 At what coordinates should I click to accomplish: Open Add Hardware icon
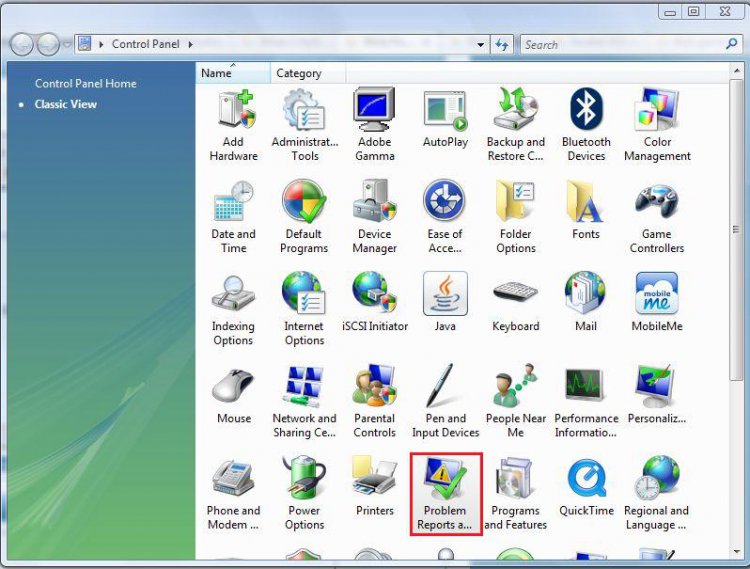pyautogui.click(x=233, y=125)
